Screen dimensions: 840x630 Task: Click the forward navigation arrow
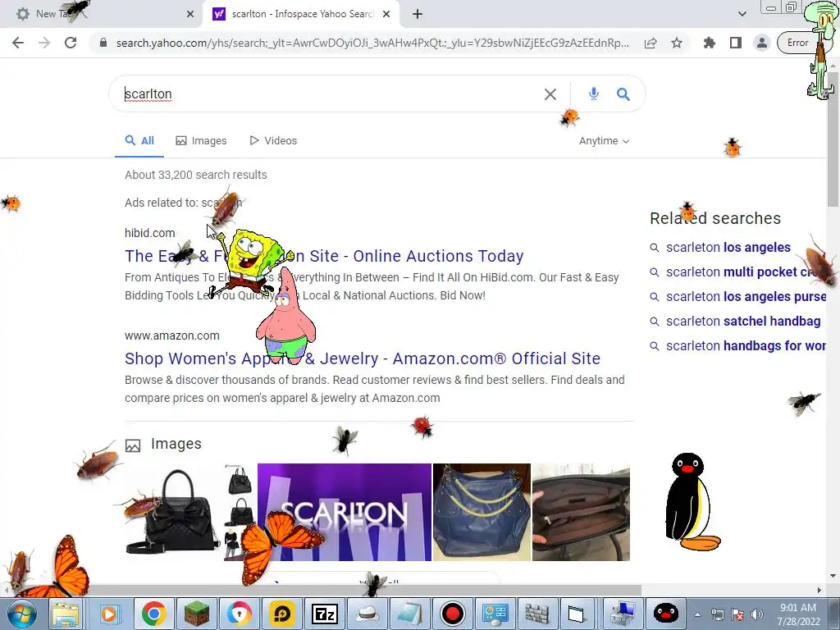[44, 43]
